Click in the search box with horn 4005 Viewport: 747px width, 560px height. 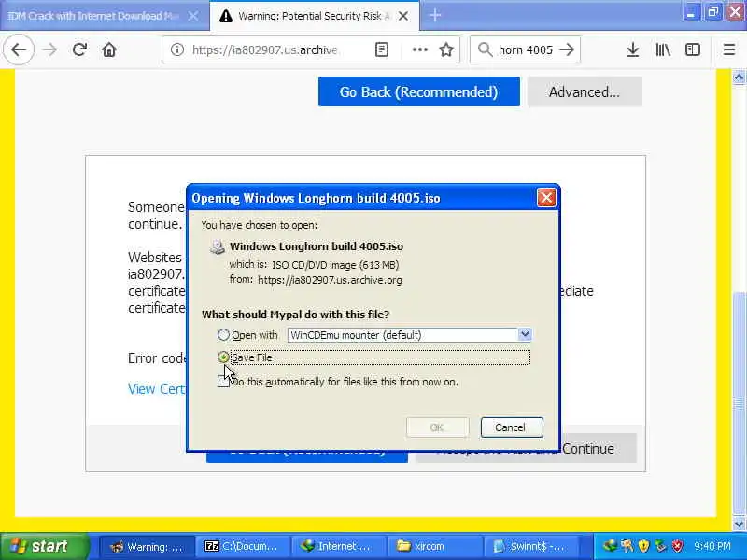(x=525, y=49)
